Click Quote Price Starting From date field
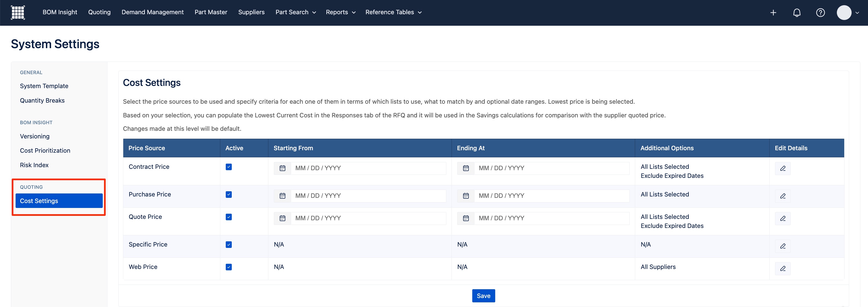The image size is (868, 307). (368, 219)
